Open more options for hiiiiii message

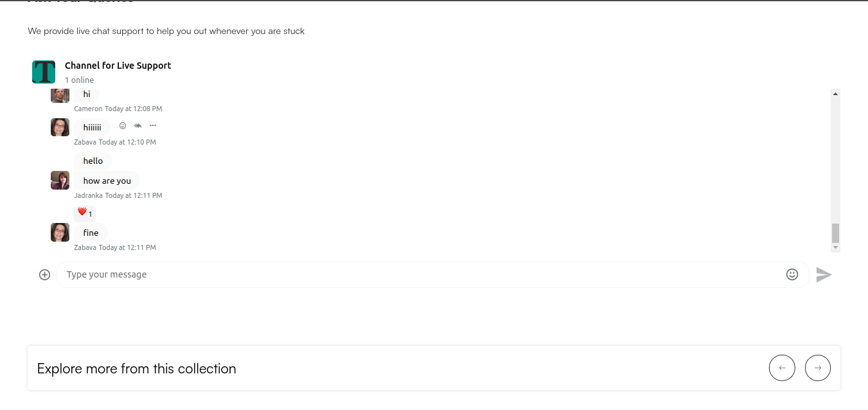click(153, 125)
